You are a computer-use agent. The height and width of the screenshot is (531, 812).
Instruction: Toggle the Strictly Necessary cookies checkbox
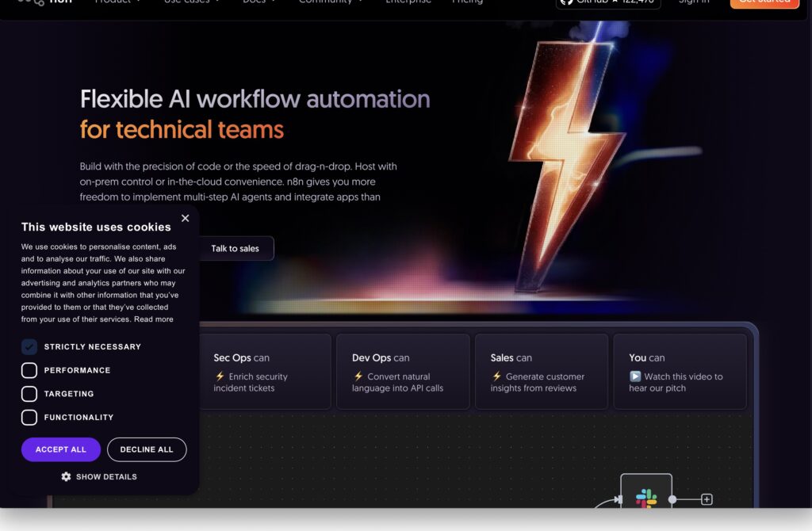29,347
